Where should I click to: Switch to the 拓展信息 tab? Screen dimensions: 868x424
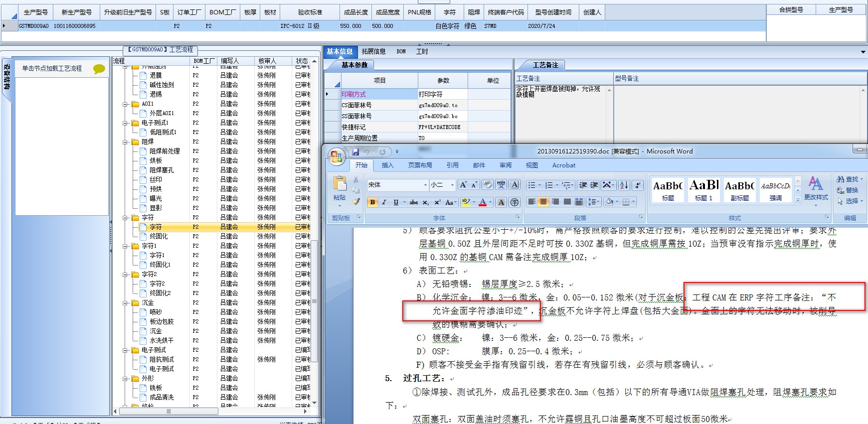pyautogui.click(x=374, y=51)
